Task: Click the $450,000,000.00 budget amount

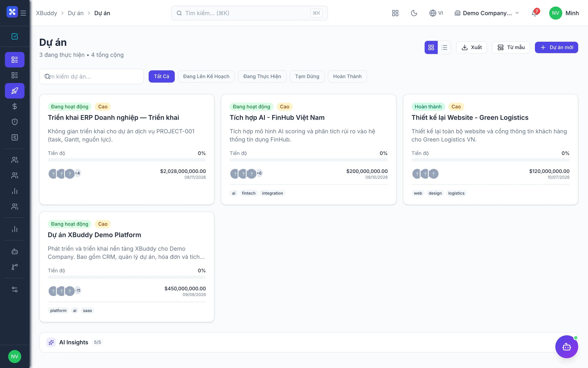Action: [x=185, y=288]
